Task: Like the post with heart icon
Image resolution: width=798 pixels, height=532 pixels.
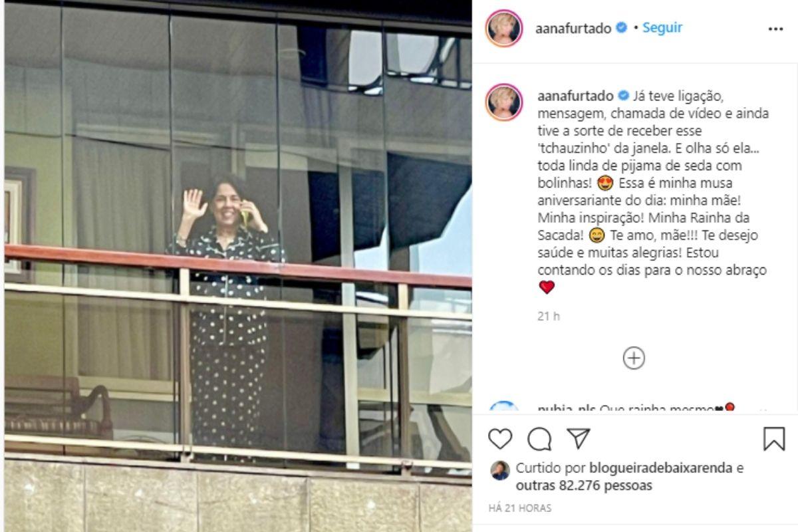Action: pyautogui.click(x=500, y=439)
